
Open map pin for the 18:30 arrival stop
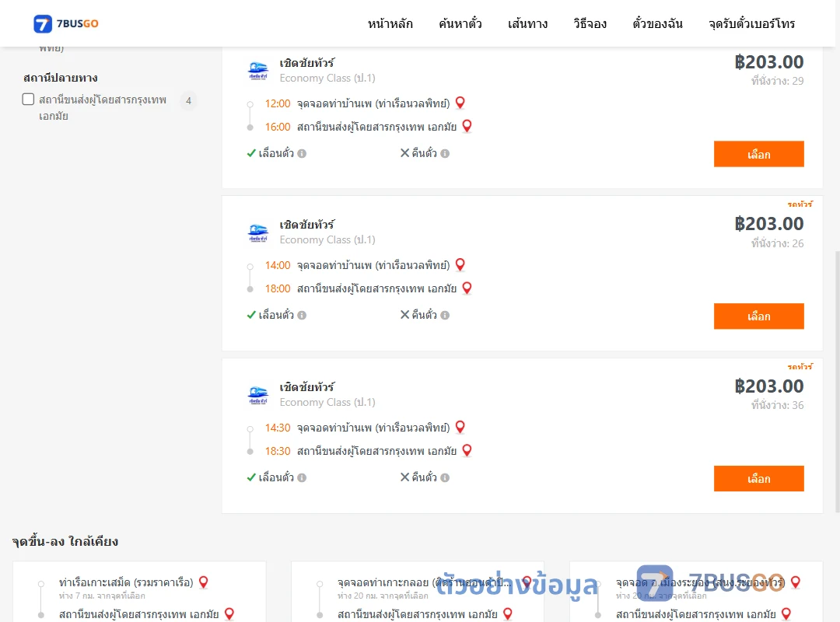(467, 451)
